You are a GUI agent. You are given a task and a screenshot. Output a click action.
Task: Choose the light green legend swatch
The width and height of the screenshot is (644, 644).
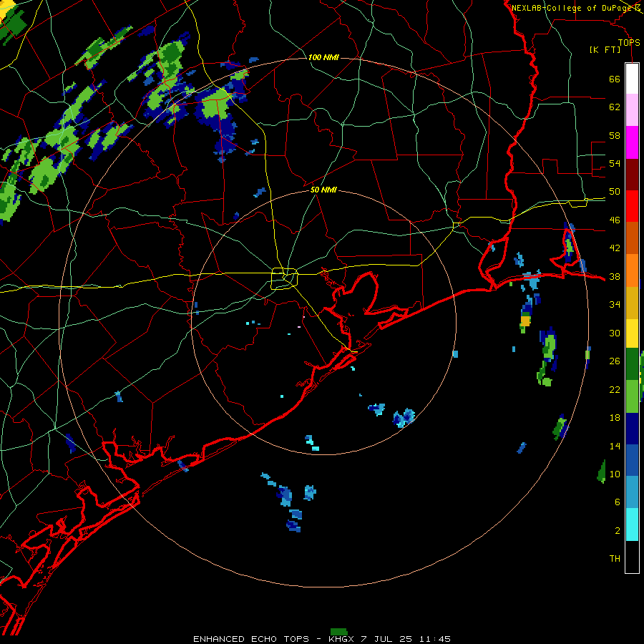[632, 396]
